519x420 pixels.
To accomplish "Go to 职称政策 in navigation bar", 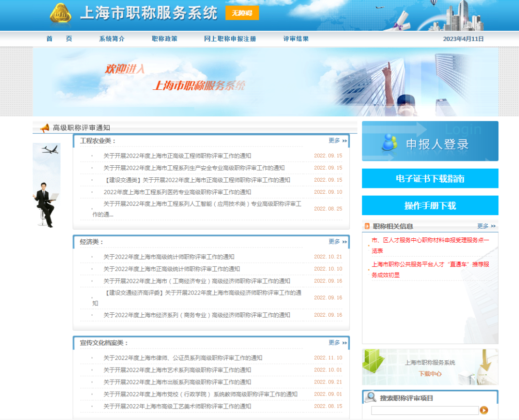I will point(164,39).
